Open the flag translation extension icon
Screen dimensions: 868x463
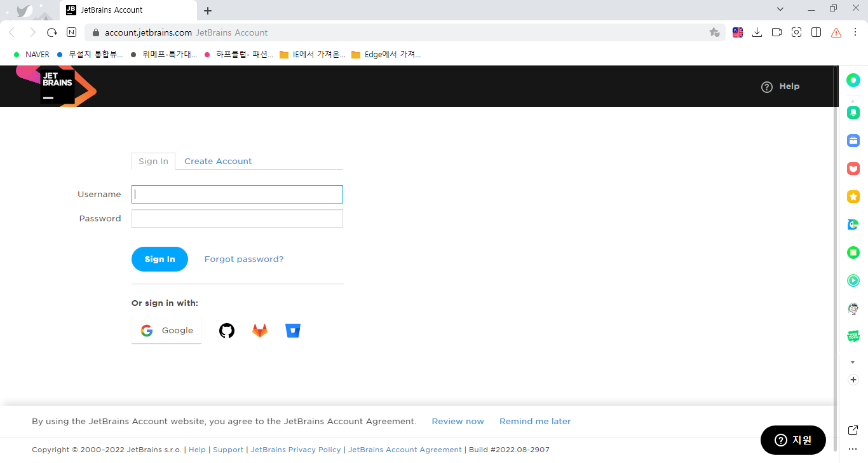point(738,32)
